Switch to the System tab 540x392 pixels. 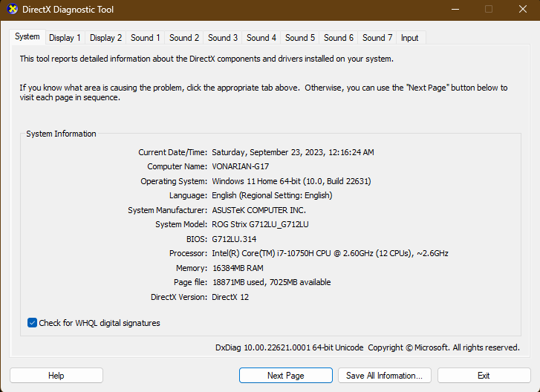pos(27,37)
